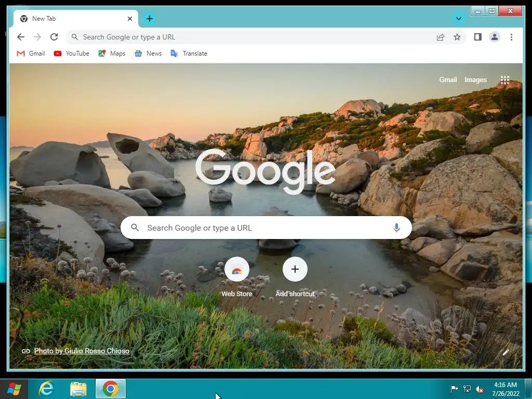Image resolution: width=532 pixels, height=399 pixels.
Task: Open the Windows Start menu
Action: (x=14, y=389)
